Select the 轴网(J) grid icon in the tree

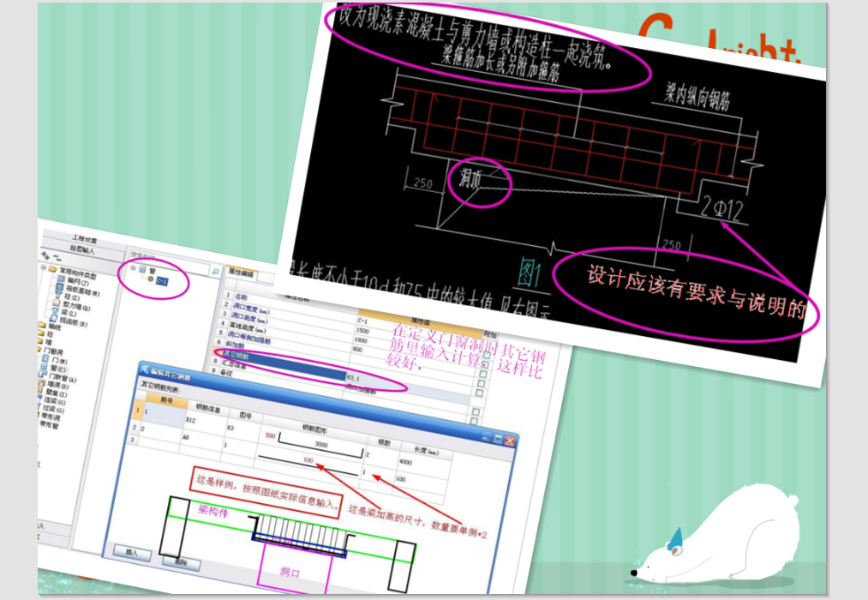click(61, 279)
